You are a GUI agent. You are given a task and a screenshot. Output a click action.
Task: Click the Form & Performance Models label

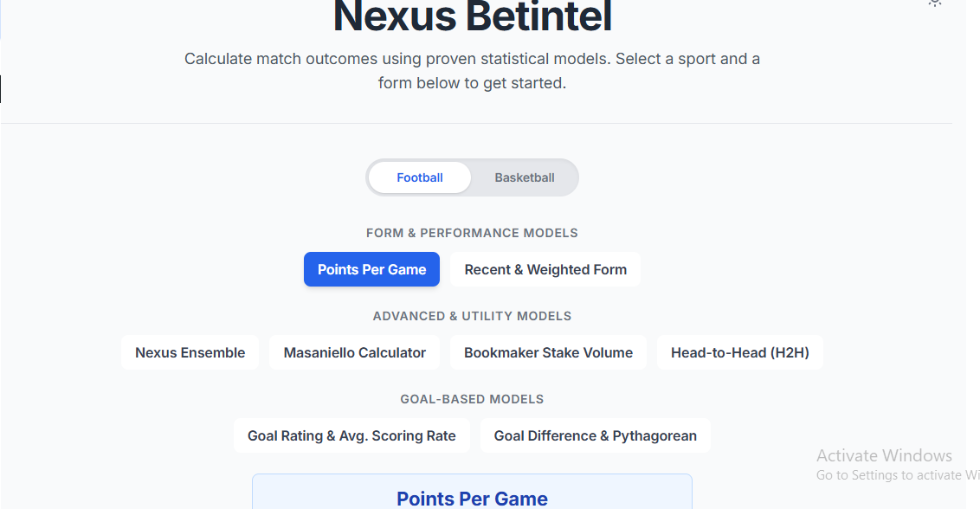472,233
